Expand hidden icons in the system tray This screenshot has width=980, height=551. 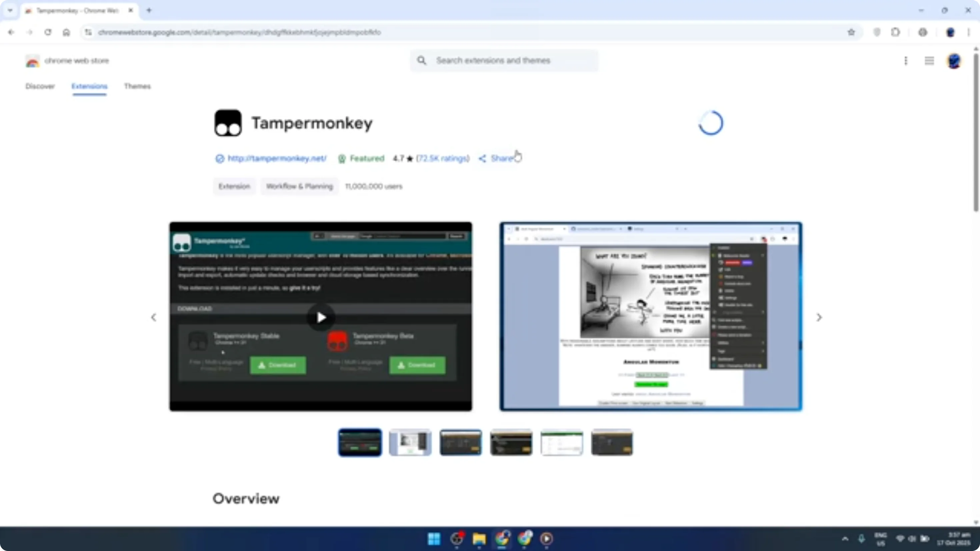coord(845,539)
